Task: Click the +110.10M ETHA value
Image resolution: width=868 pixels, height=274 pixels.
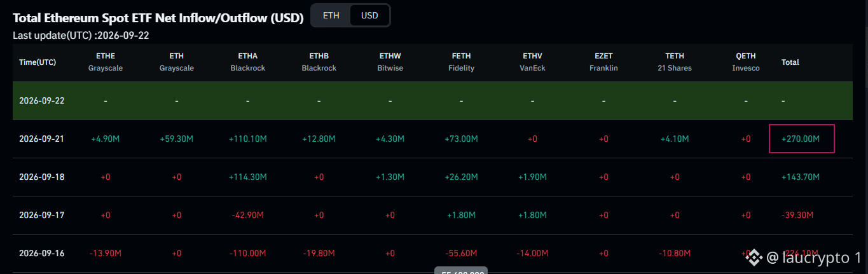Action: (248, 139)
